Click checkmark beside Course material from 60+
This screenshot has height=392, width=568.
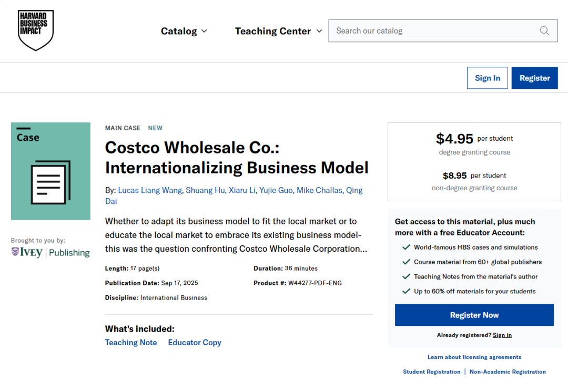(x=406, y=262)
